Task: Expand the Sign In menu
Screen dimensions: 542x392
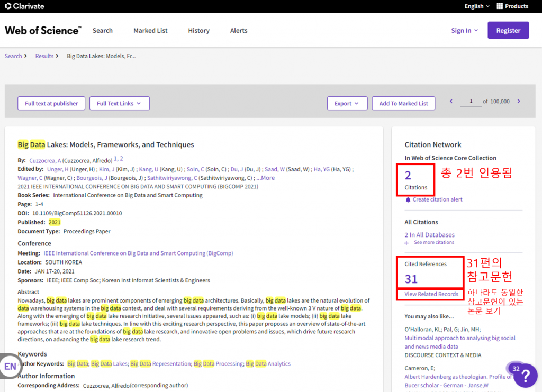Action: click(464, 31)
